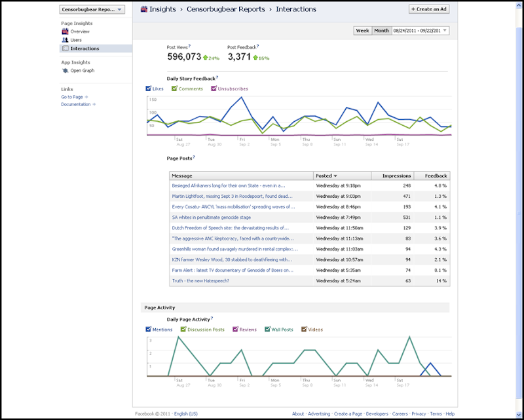Open the Developers footer link
524x420 pixels.
[377, 414]
